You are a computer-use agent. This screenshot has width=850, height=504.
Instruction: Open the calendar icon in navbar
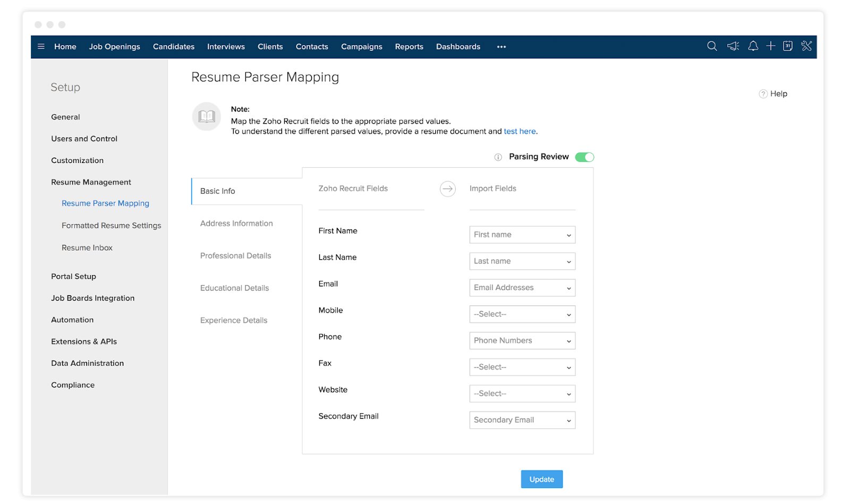[x=788, y=46]
